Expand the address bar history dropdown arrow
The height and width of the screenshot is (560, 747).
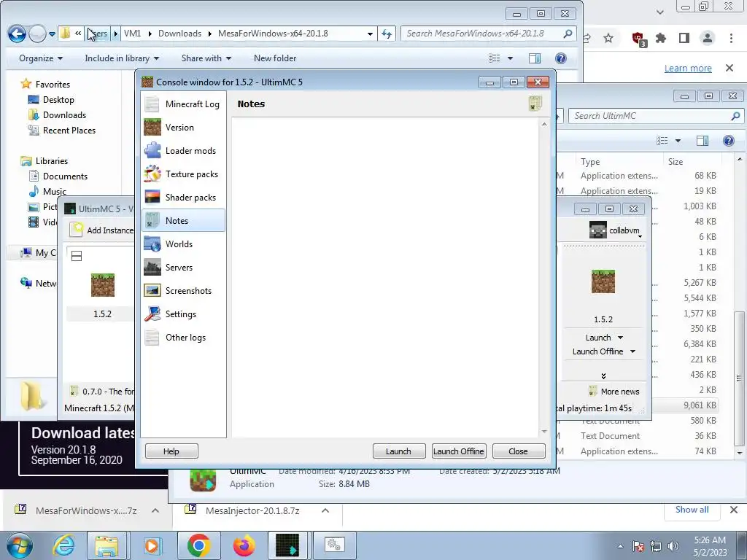pos(370,34)
